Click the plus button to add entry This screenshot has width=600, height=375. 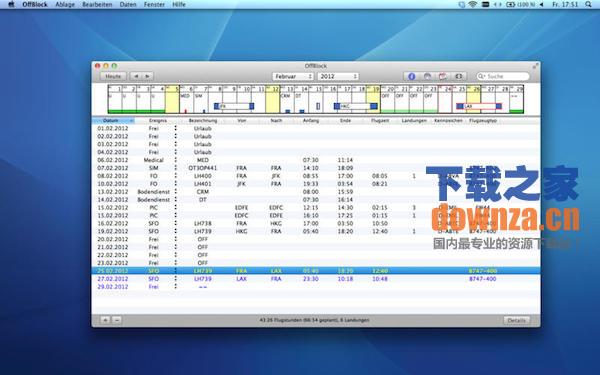(105, 320)
